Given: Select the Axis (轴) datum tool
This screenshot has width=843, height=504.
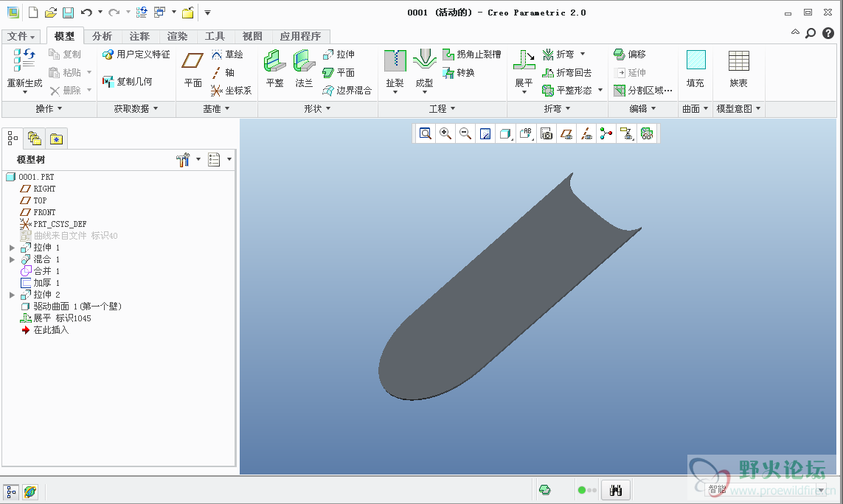Looking at the screenshot, I should pyautogui.click(x=223, y=72).
